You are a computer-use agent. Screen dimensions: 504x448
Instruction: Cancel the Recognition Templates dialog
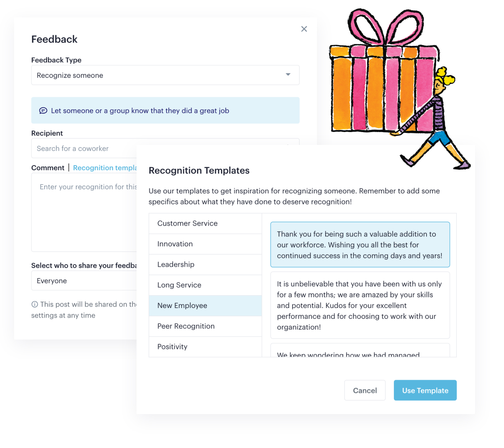click(365, 390)
